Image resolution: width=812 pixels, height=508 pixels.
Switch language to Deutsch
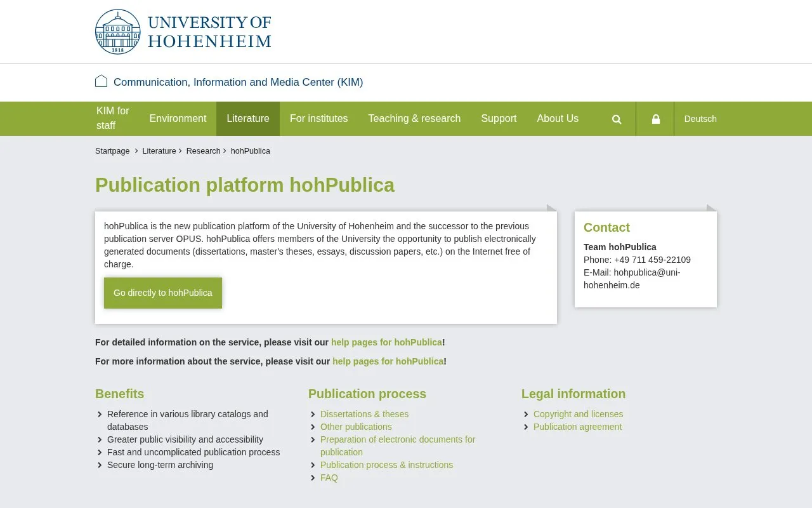click(x=700, y=119)
